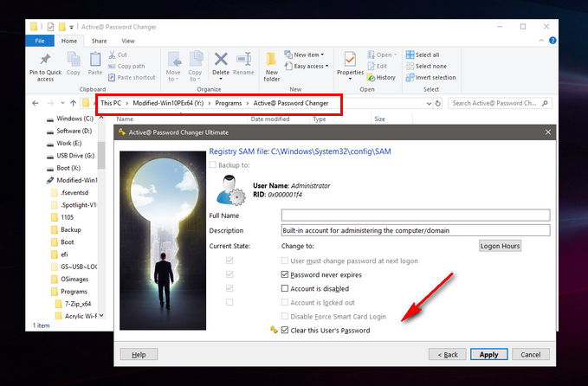Open Quick Access Toolbar customize arrow
588x386 pixels.
click(x=71, y=27)
